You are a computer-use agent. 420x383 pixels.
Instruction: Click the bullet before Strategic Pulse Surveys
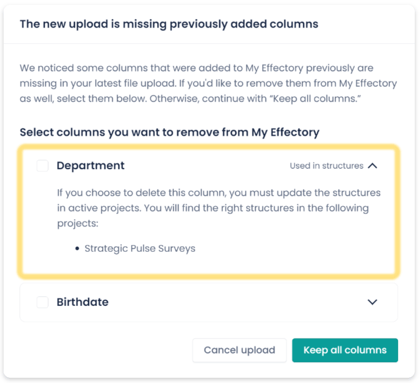(x=77, y=249)
